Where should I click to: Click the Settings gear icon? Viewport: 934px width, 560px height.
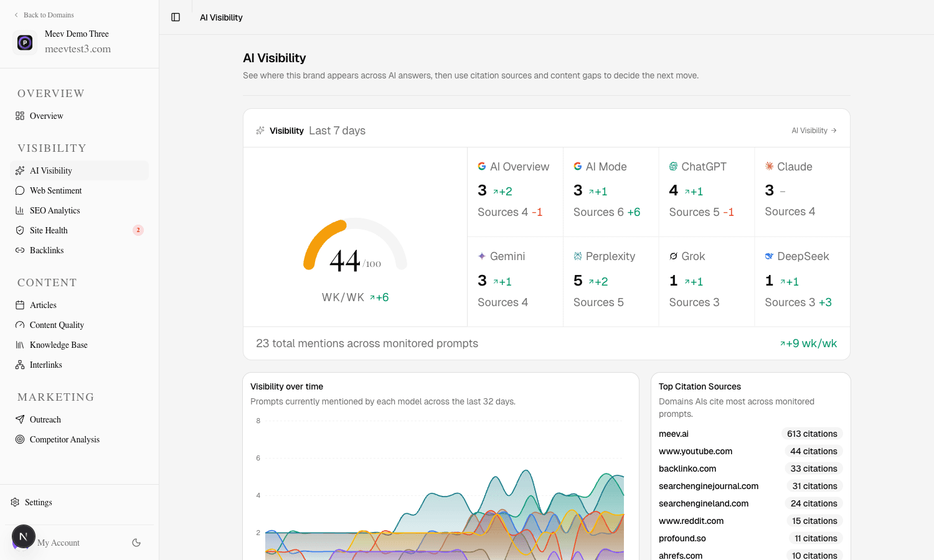click(x=15, y=502)
